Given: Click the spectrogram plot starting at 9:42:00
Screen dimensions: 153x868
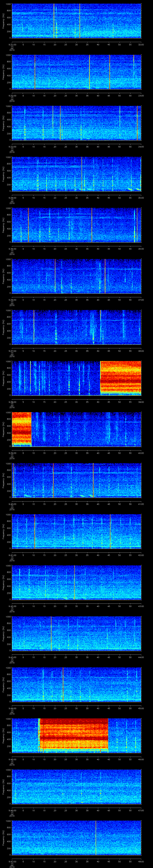Looking at the screenshot, I should coord(76,582).
